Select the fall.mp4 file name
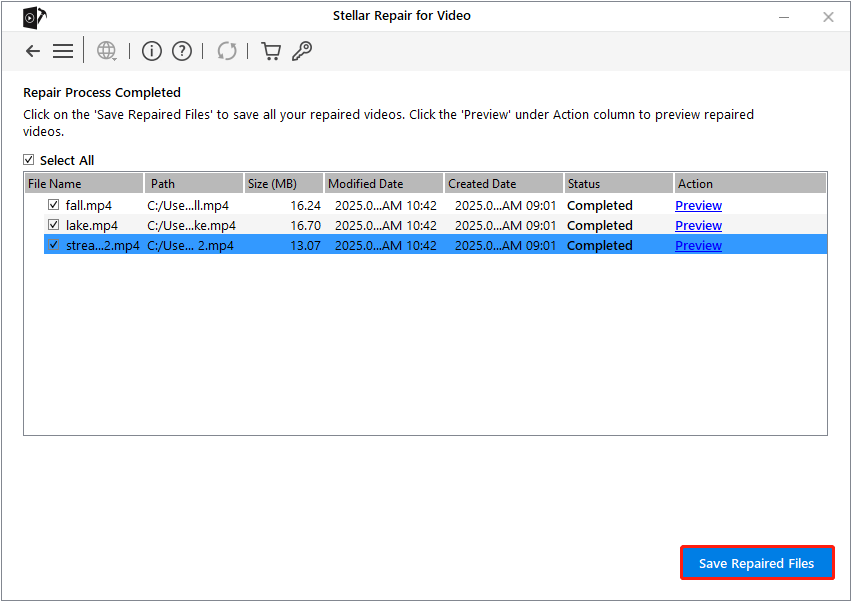Screen dimensions: 853x604 click(89, 206)
